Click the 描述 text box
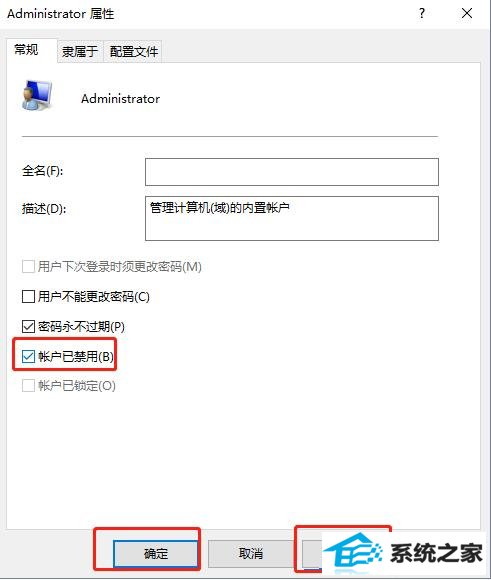 pyautogui.click(x=292, y=218)
